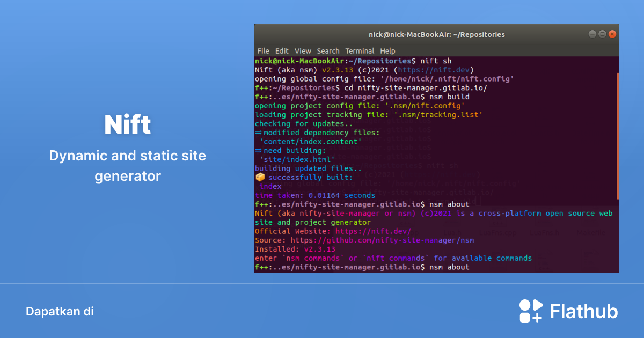The image size is (644, 338).
Task: Open the File menu in the terminal
Action: point(263,51)
